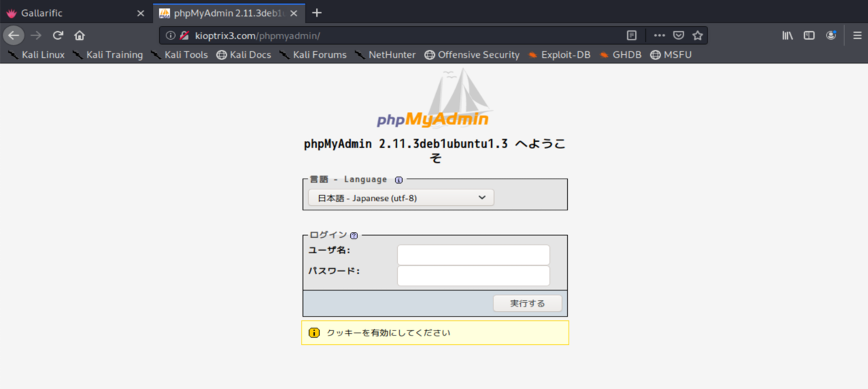Open the Kali Training bookmark
This screenshot has width=868, height=389.
click(108, 54)
